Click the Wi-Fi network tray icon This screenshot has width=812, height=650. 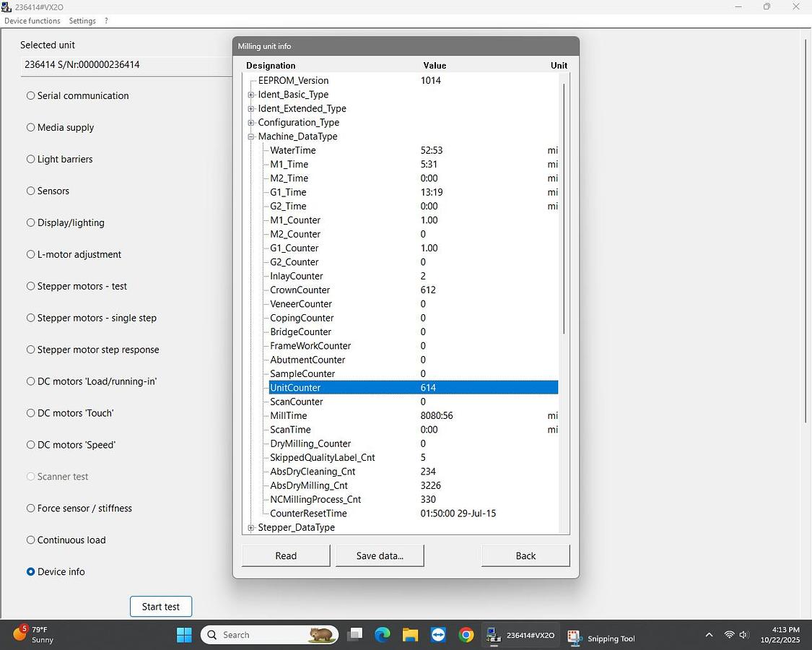click(729, 635)
